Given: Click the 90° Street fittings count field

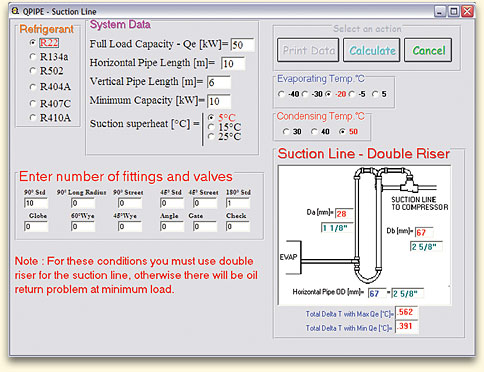Looking at the screenshot, I should tap(130, 203).
